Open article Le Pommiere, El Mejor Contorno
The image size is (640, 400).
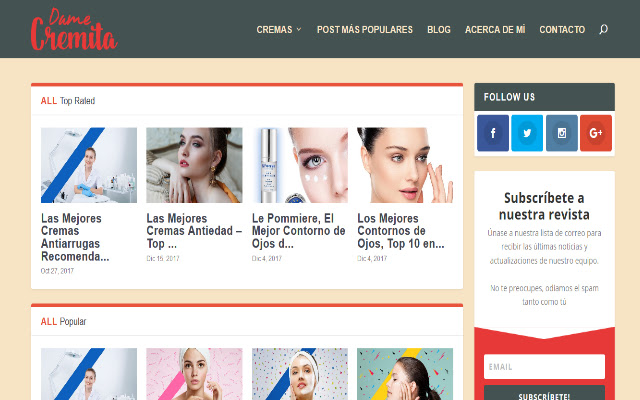click(298, 231)
